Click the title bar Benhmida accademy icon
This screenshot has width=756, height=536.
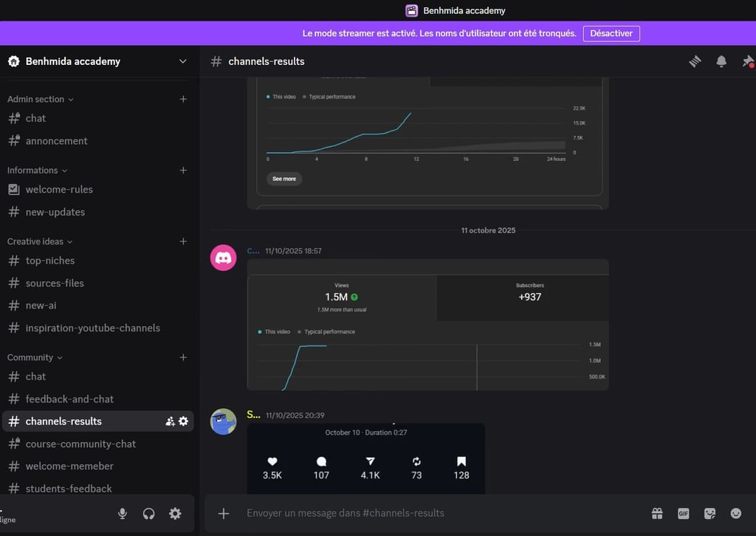(411, 10)
